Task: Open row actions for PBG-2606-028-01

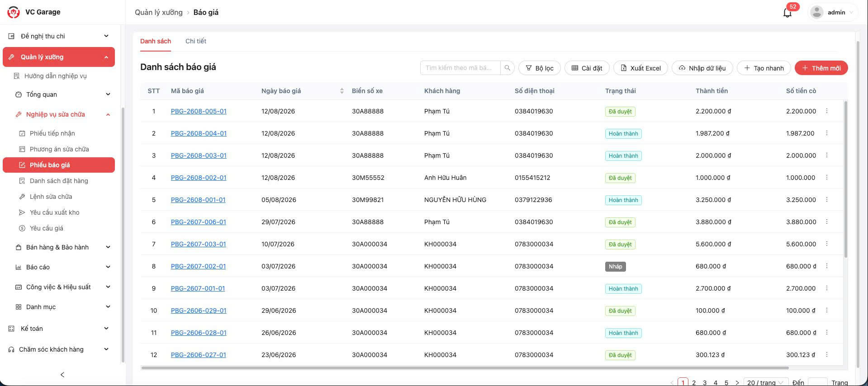Action: tap(827, 332)
